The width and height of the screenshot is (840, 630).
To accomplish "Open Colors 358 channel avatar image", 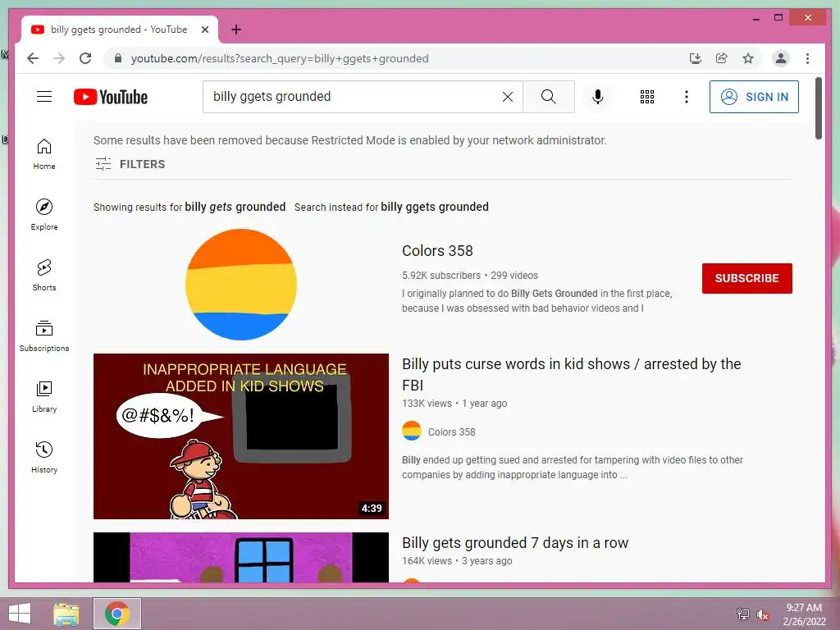I will point(241,285).
